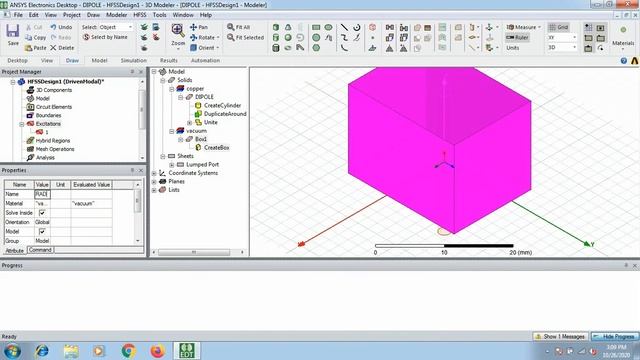Expand the Coordinate Systems node
The width and height of the screenshot is (640, 360).
click(154, 173)
